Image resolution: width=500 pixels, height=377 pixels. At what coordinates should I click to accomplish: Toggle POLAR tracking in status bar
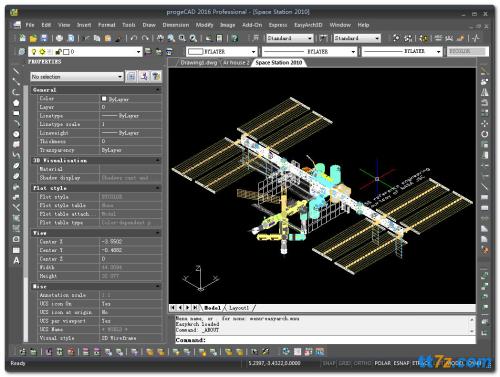[x=383, y=363]
